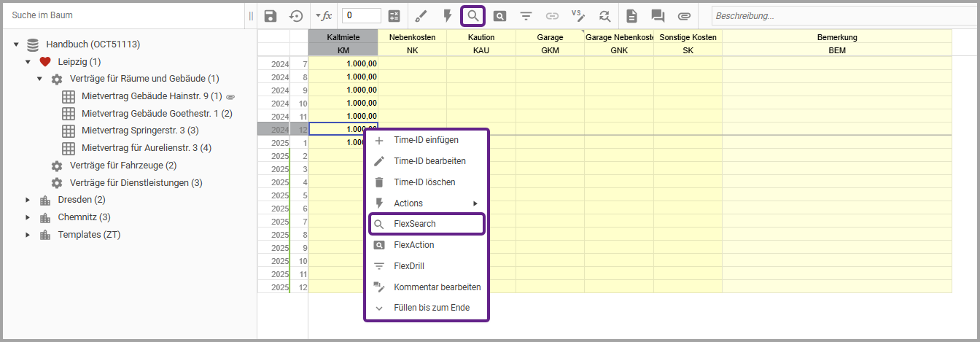Click the document icon in toolbar
This screenshot has height=342, width=980.
(x=631, y=16)
